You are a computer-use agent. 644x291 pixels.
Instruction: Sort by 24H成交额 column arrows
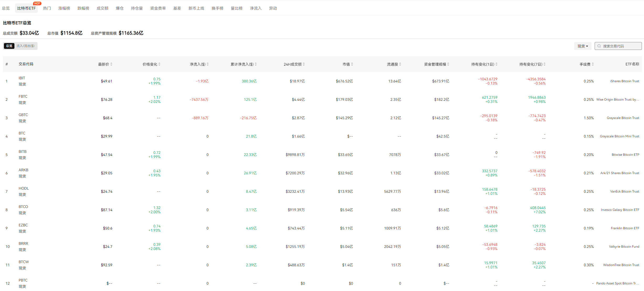pyautogui.click(x=304, y=64)
